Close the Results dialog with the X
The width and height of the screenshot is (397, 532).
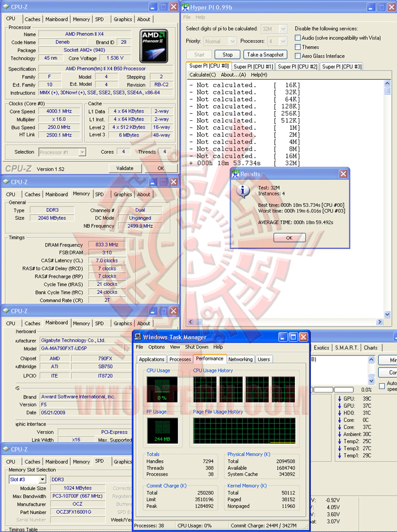343,174
